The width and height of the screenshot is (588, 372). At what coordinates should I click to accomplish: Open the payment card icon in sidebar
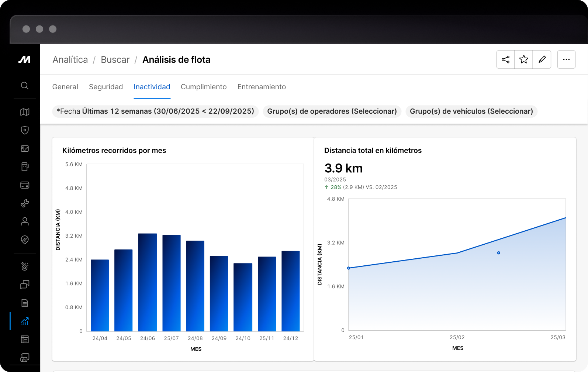(x=25, y=185)
